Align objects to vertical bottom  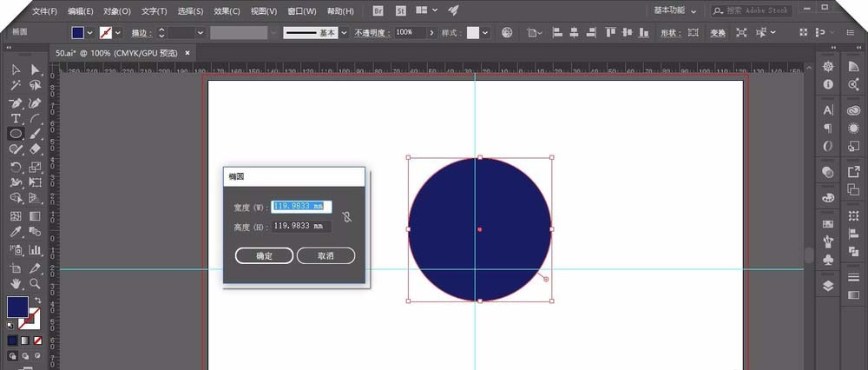(x=643, y=33)
